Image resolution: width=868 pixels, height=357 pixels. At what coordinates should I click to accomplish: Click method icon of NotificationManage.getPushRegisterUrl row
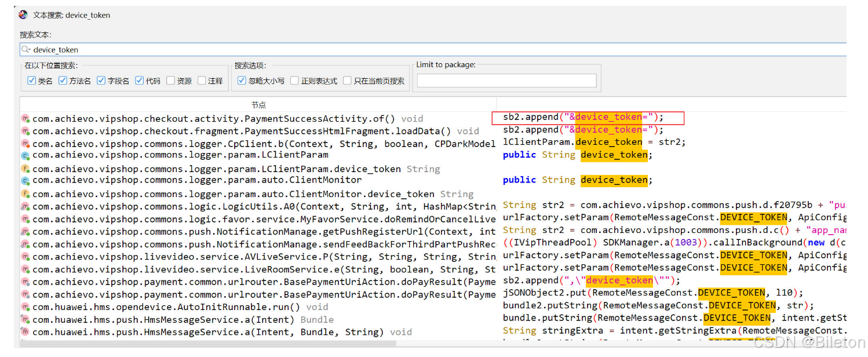[25, 232]
